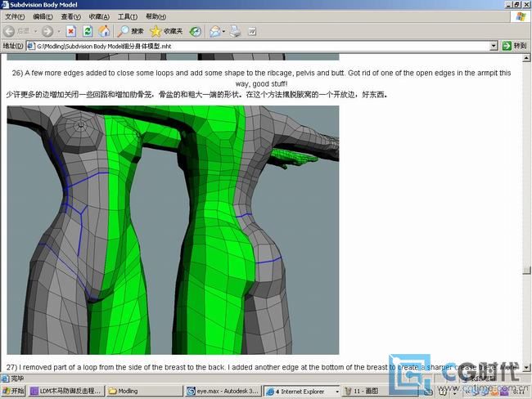Click the title bar IE page icon

(5, 4)
